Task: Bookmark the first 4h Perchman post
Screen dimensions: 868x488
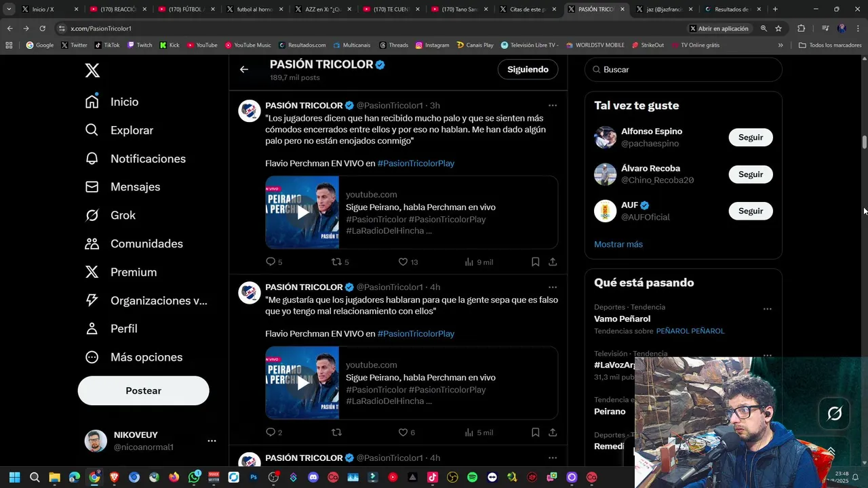Action: click(535, 432)
